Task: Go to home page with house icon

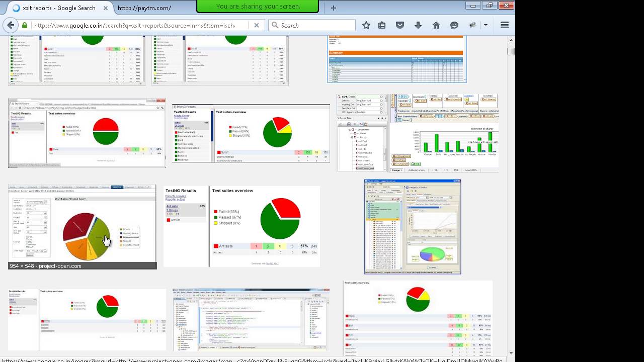Action: [436, 25]
